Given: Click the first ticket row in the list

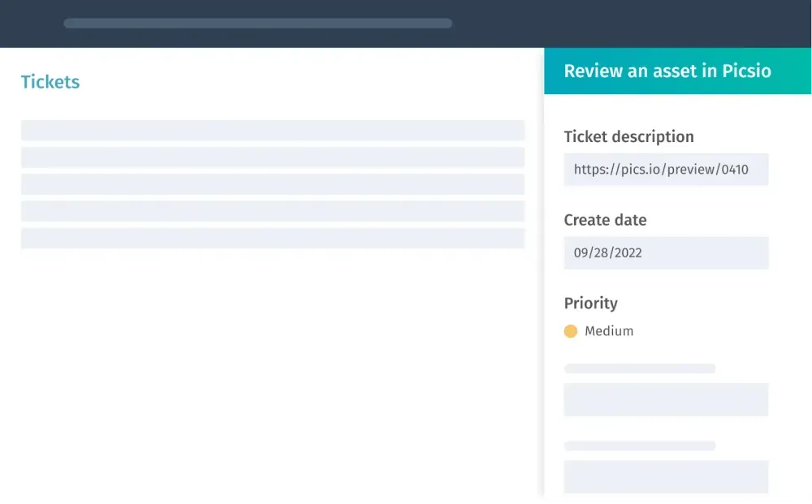Looking at the screenshot, I should (274, 130).
